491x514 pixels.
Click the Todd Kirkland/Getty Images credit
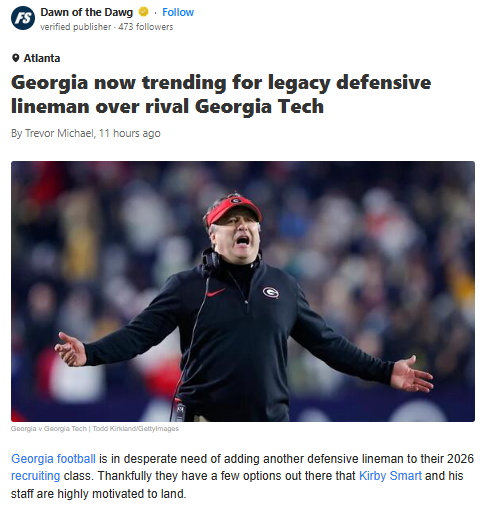coord(136,429)
